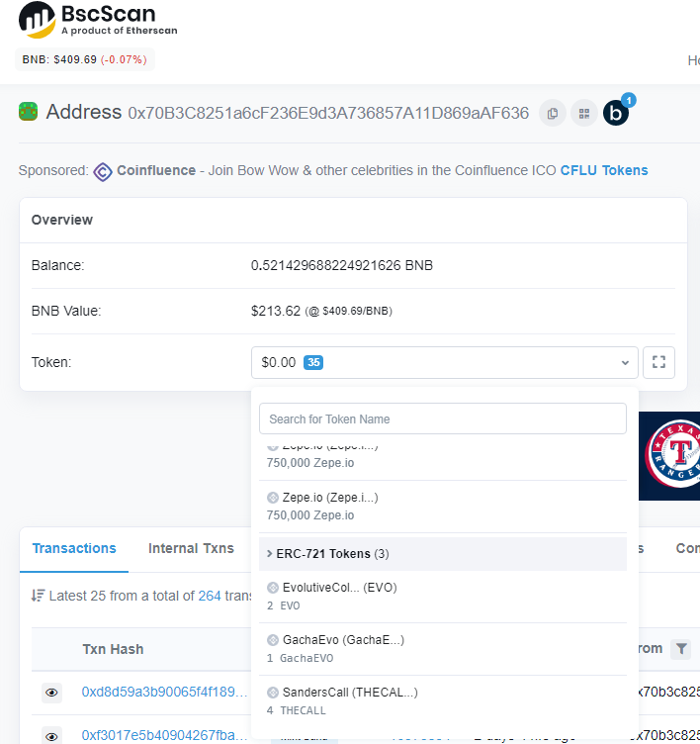Click the address 0x70B3C8251a6cF236E9d3A736857A11D869aAF636

(x=328, y=113)
